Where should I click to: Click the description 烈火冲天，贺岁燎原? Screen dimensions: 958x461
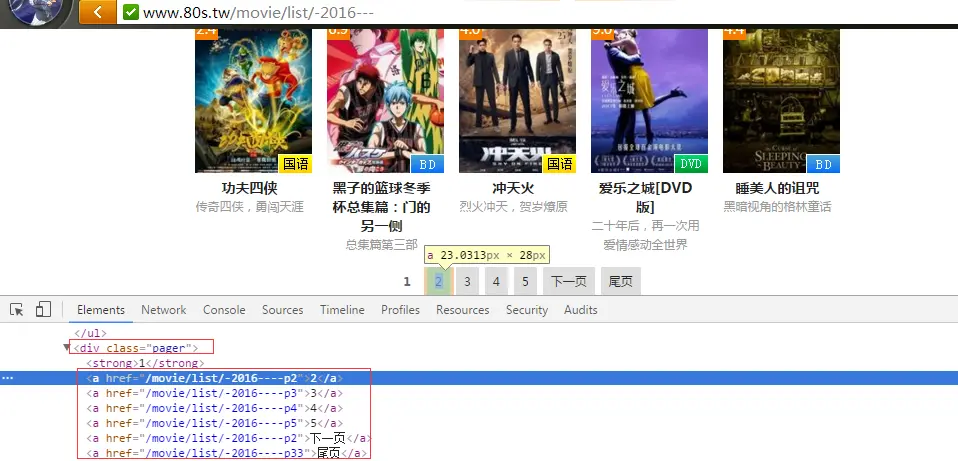513,207
